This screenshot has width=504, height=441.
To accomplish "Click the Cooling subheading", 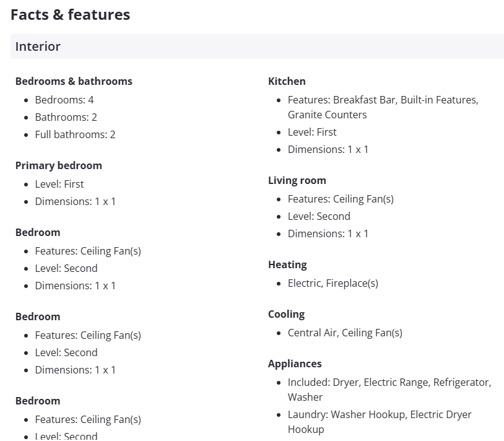I will pyautogui.click(x=286, y=314).
